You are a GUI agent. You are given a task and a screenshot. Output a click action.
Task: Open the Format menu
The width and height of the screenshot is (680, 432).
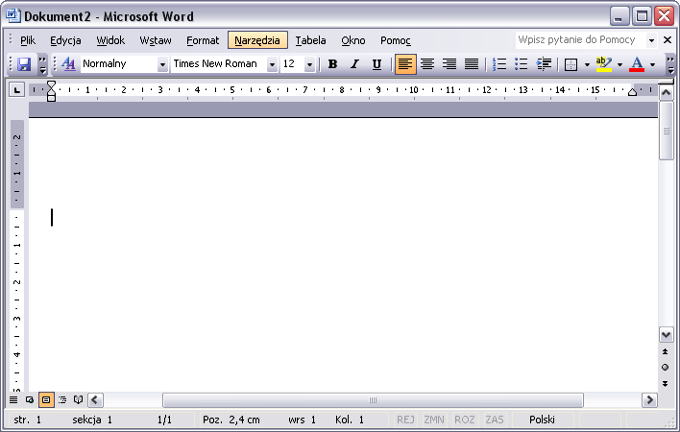click(x=203, y=40)
